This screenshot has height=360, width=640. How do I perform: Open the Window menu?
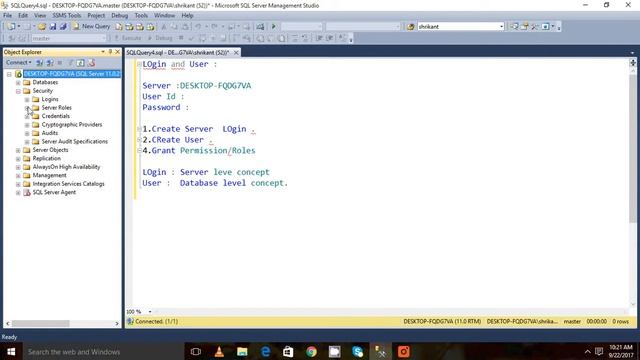point(164,16)
